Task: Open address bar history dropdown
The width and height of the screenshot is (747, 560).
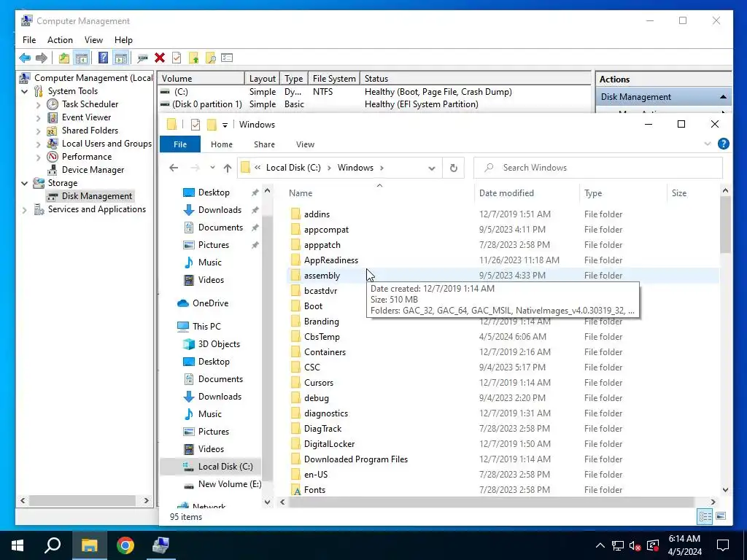Action: 432,168
